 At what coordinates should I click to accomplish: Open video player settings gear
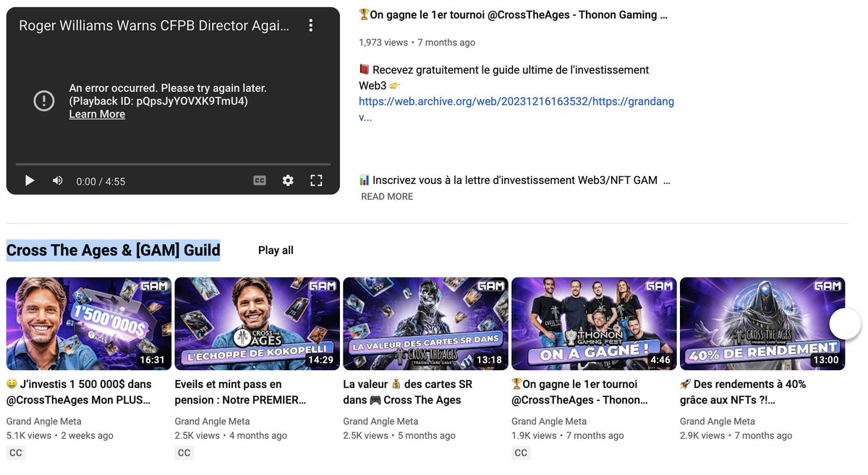pyautogui.click(x=288, y=181)
